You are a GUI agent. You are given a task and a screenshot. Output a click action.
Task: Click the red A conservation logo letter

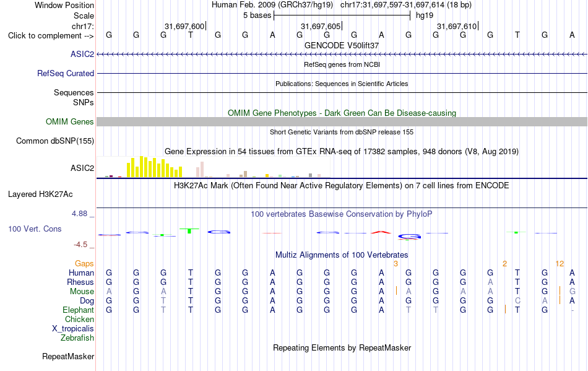[x=381, y=232]
